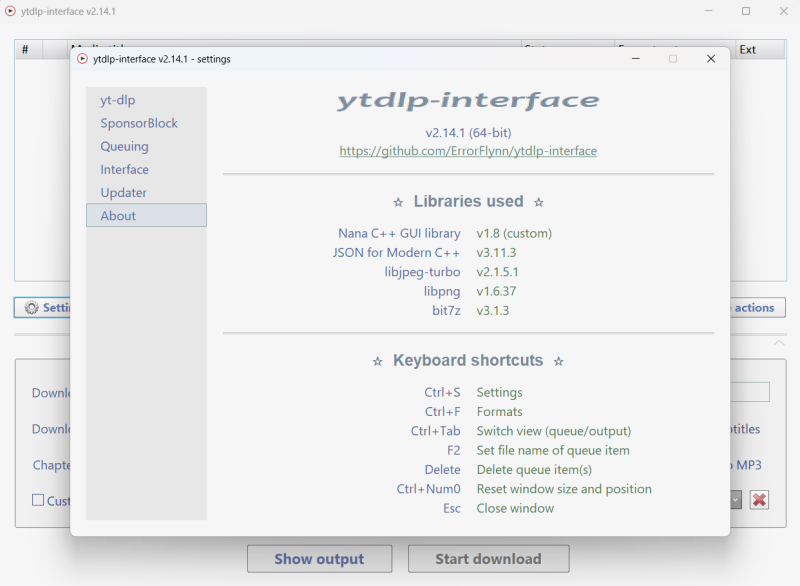Open the dropdown beside the red X
Viewport: 800px width, 586px height.
point(735,499)
